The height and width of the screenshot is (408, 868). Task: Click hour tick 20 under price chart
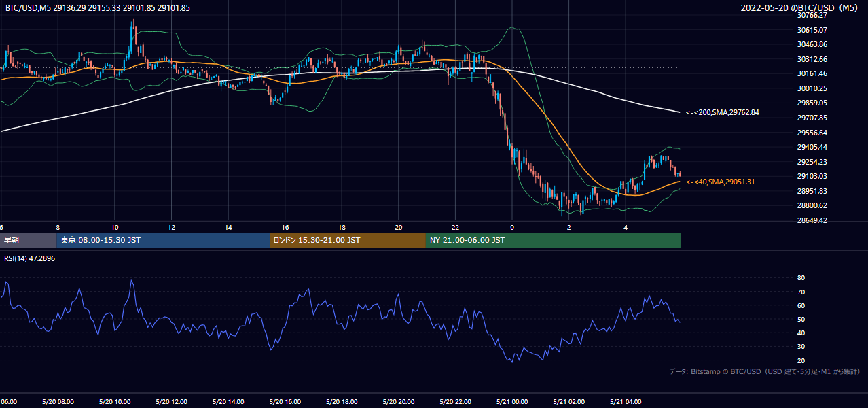tap(399, 228)
